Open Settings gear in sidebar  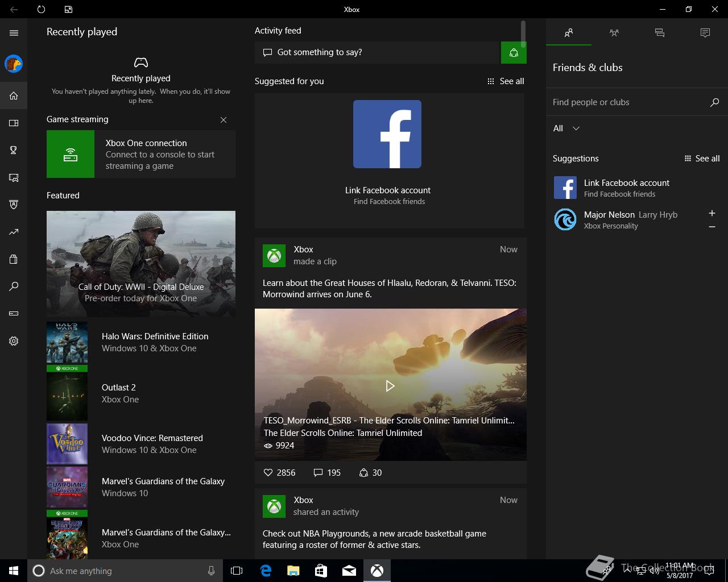click(x=14, y=341)
